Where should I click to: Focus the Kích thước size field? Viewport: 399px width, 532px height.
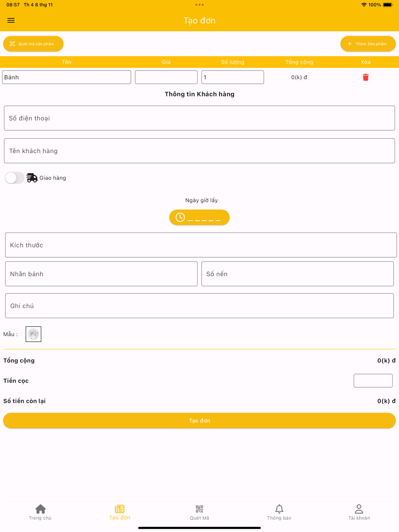pyautogui.click(x=201, y=245)
